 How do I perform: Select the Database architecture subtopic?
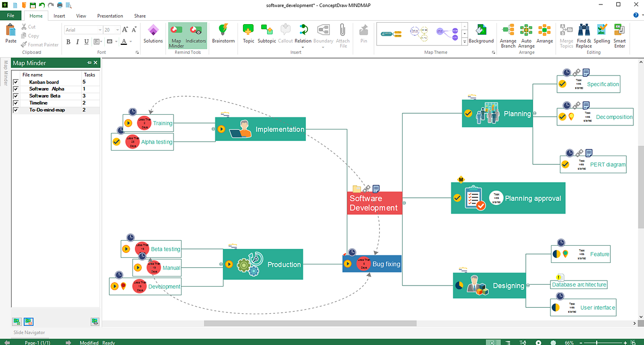[x=579, y=285]
